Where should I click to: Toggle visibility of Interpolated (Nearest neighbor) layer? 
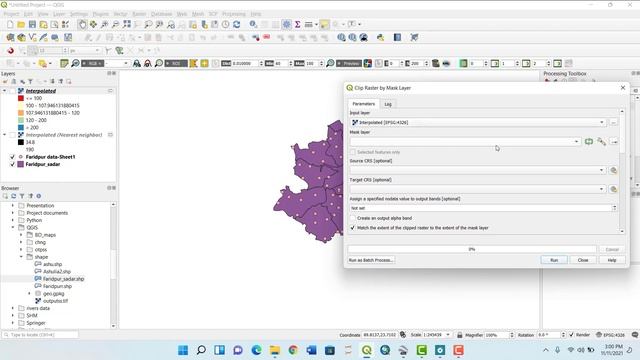(x=13, y=135)
